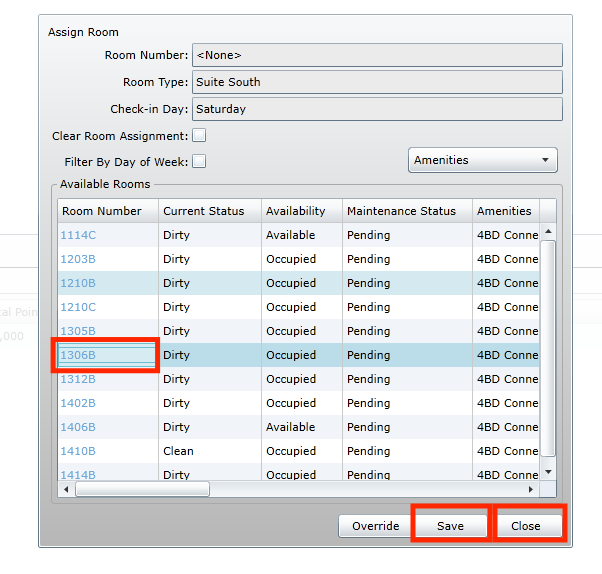
Task: Click the Override button
Action: (x=375, y=526)
